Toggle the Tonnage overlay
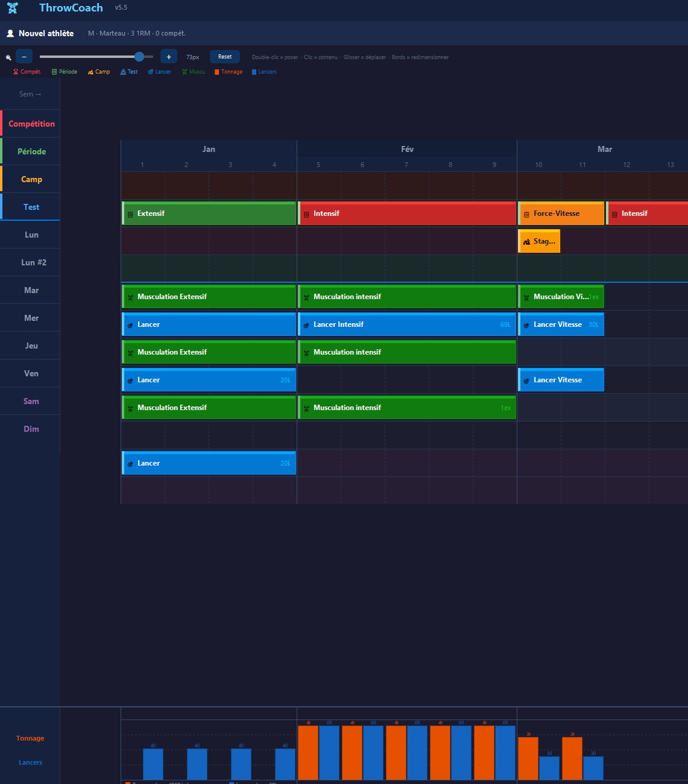This screenshot has height=784, width=688. click(228, 71)
